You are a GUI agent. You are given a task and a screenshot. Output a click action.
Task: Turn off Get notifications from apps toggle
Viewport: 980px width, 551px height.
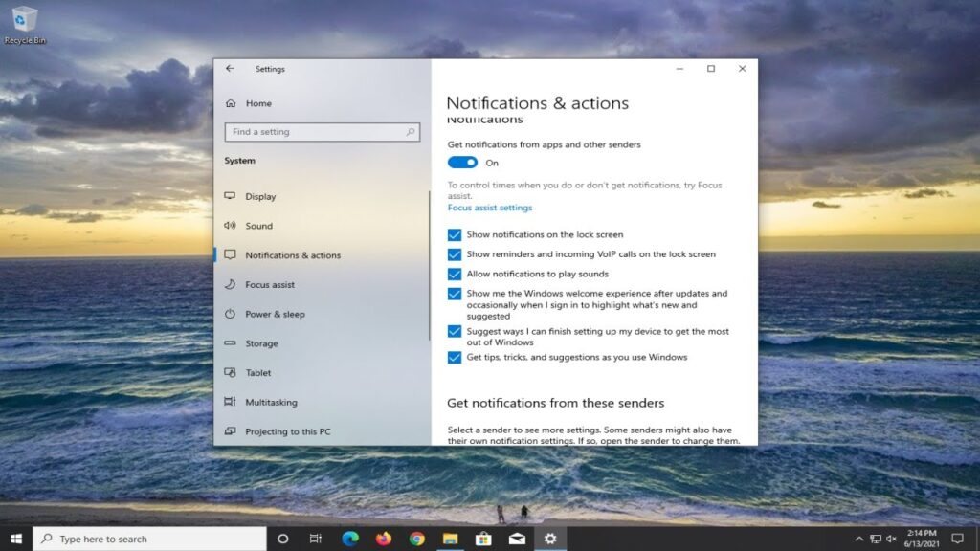click(x=462, y=163)
